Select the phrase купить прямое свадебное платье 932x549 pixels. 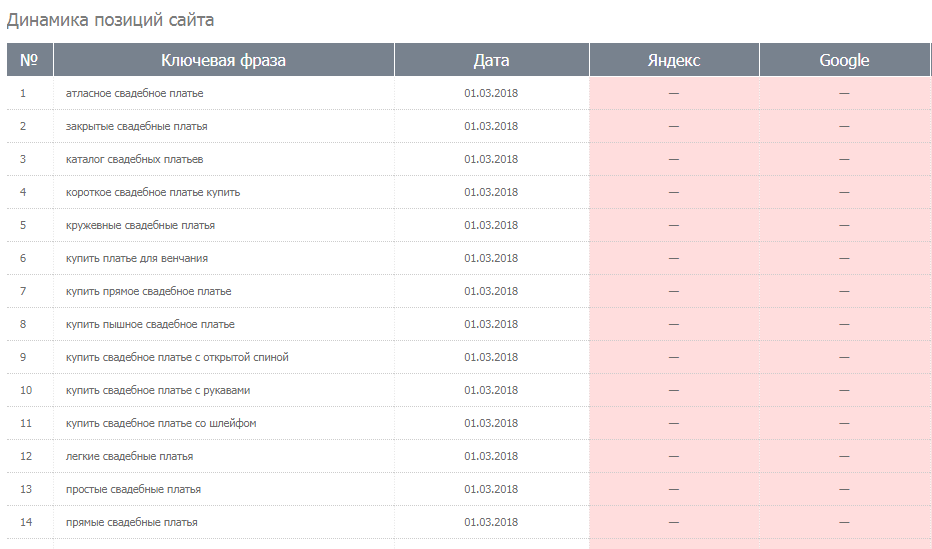click(149, 291)
